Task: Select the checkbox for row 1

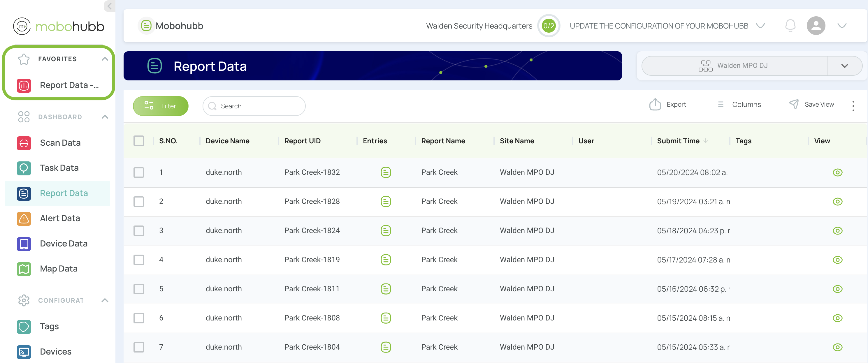Action: [139, 172]
